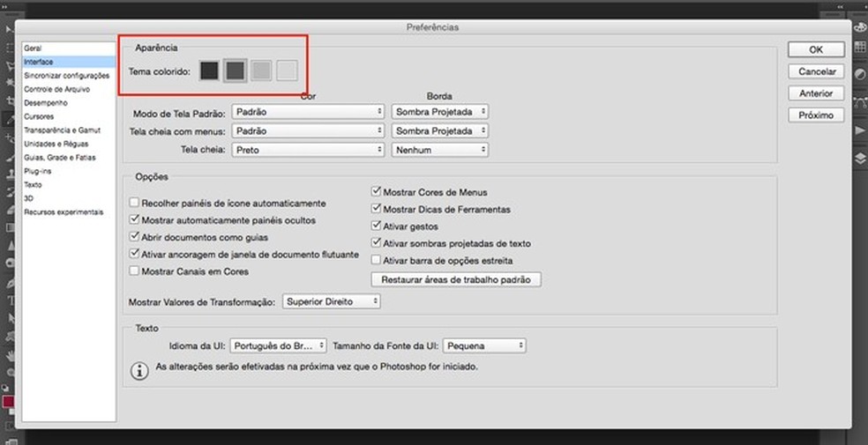868x445 pixels.
Task: Select Controle de Arquivo category
Action: [x=69, y=90]
